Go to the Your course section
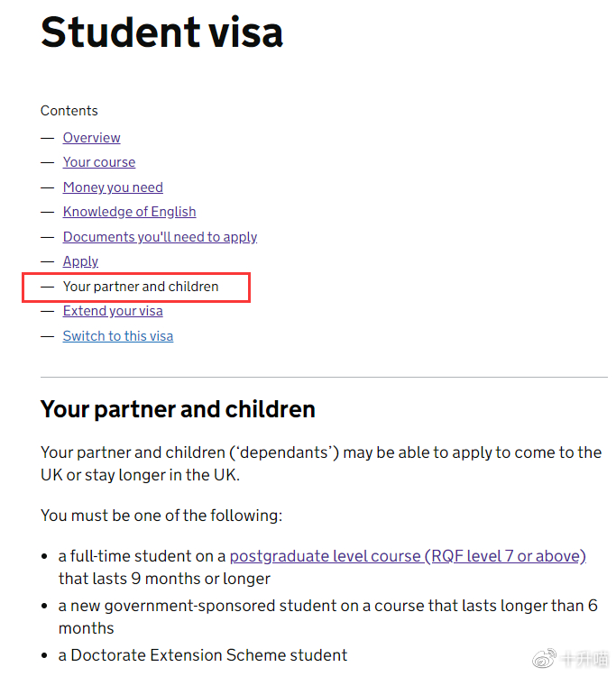616x676 pixels. [x=99, y=162]
